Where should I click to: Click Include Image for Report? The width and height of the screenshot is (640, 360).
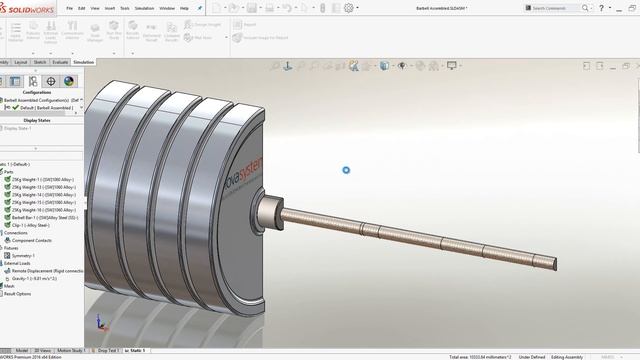(260, 38)
